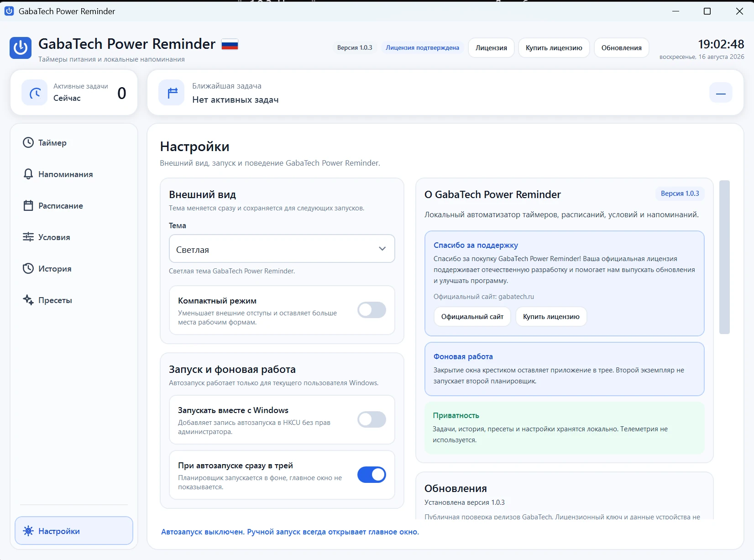
Task: Click the title bar app icon
Action: [x=9, y=11]
